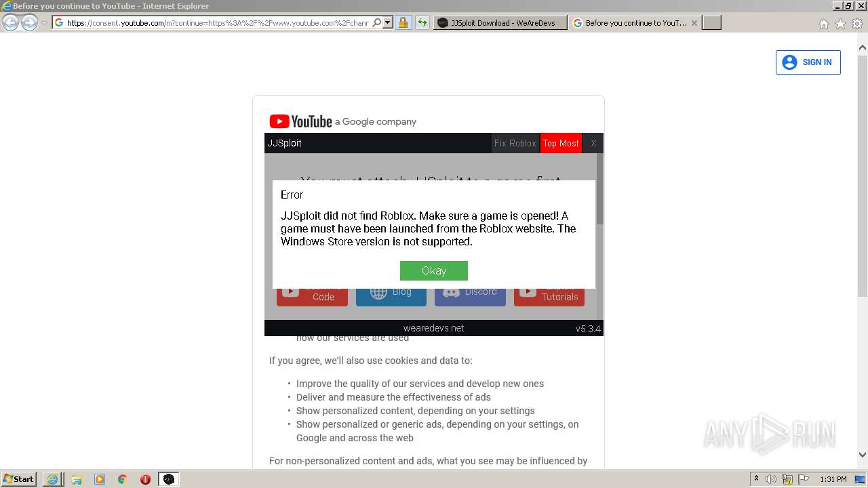Click the JJSploit window scrollbar thumb
Viewport: 868px width, 488px height.
(x=599, y=189)
